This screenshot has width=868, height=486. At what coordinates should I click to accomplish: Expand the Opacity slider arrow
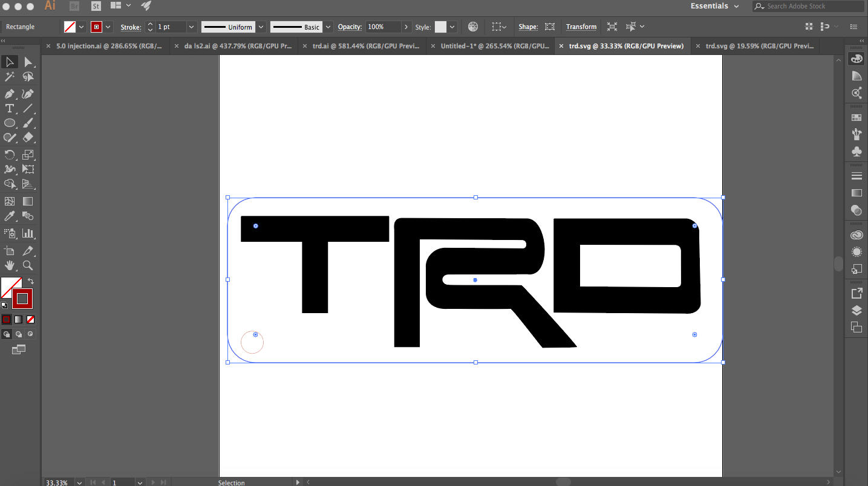(406, 27)
